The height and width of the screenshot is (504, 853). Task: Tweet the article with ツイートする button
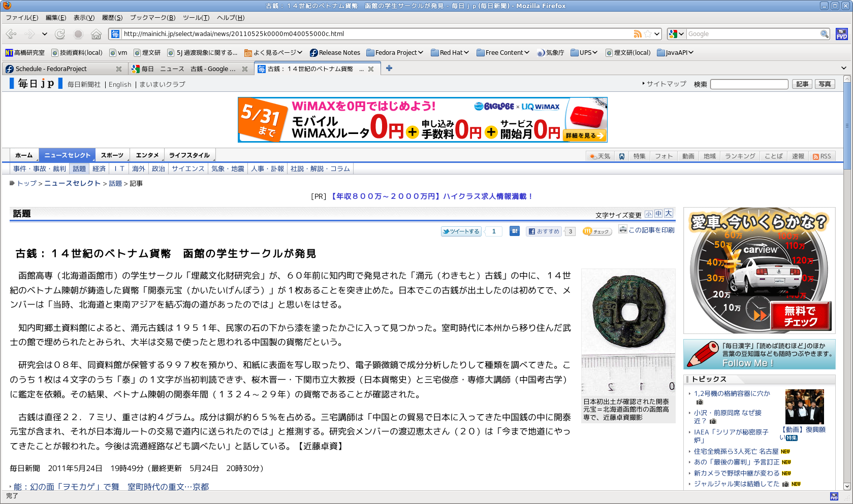click(461, 231)
